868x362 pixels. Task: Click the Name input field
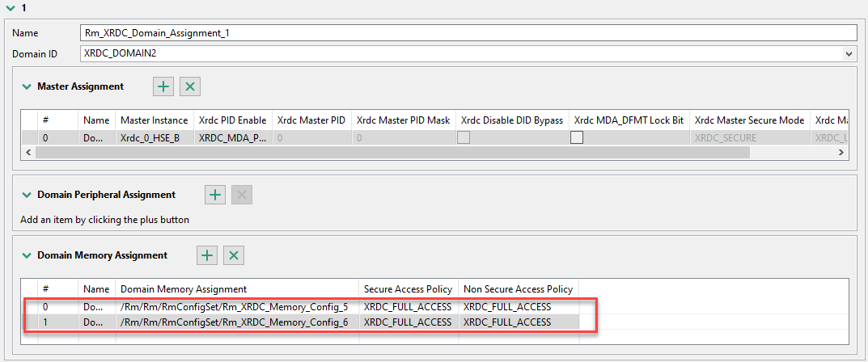pos(468,33)
